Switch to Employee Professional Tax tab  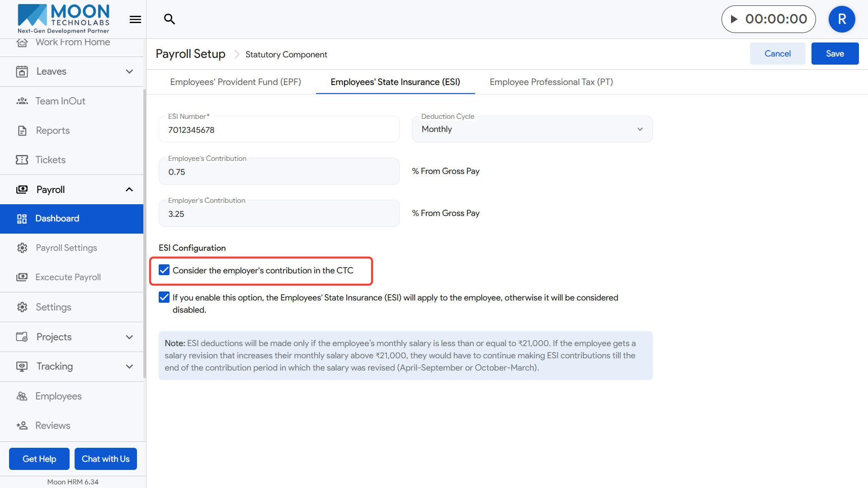551,82
